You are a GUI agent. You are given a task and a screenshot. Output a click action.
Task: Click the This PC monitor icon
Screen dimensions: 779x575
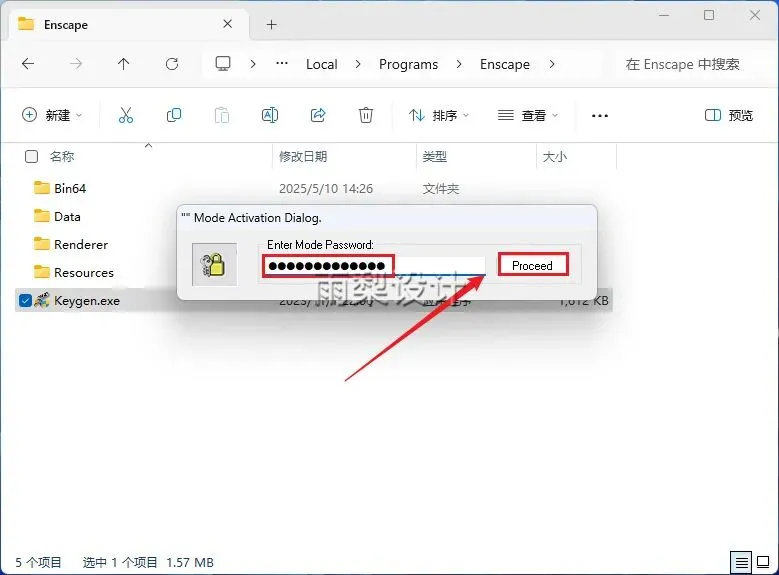tap(223, 64)
